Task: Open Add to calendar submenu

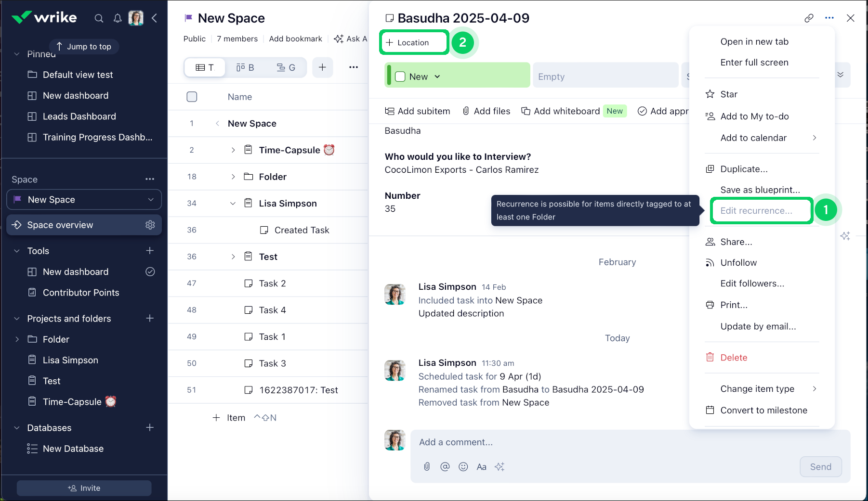Action: coord(762,138)
